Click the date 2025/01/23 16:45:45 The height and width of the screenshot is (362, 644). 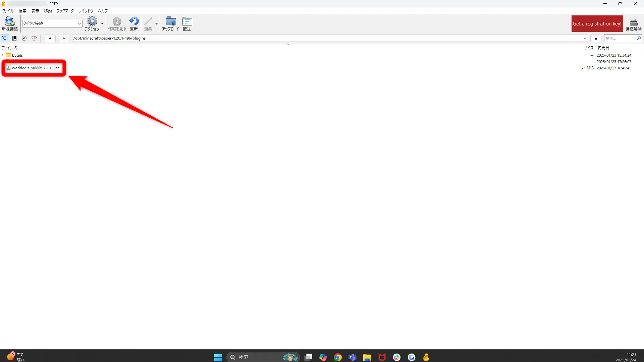pos(614,68)
